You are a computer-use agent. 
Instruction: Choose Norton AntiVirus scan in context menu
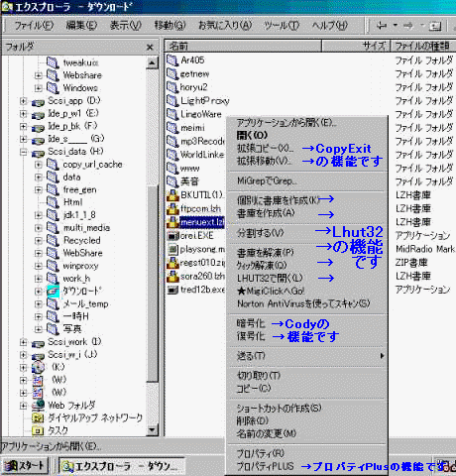(x=306, y=303)
